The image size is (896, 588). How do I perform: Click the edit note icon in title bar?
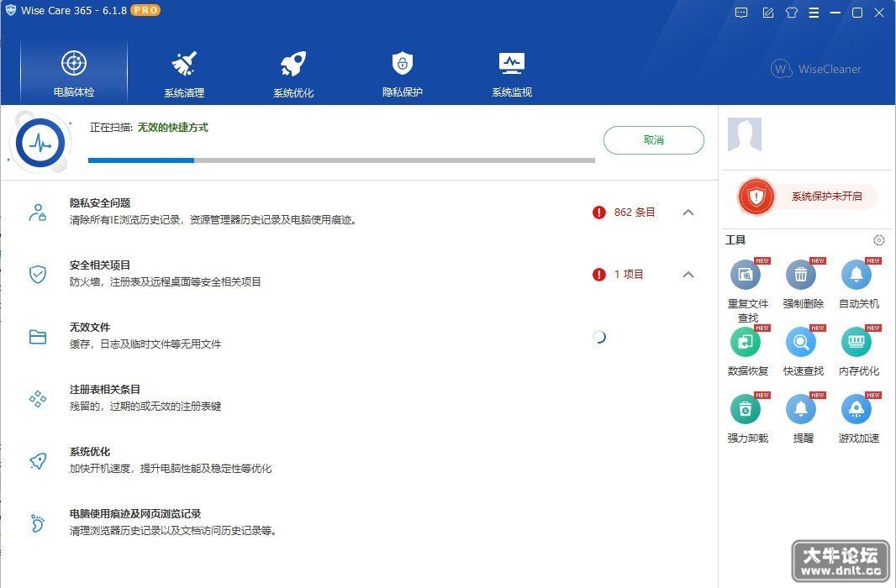[x=768, y=13]
